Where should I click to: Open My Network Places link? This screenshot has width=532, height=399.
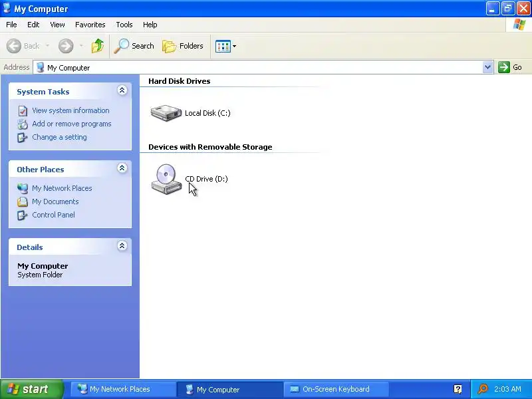[x=62, y=188]
